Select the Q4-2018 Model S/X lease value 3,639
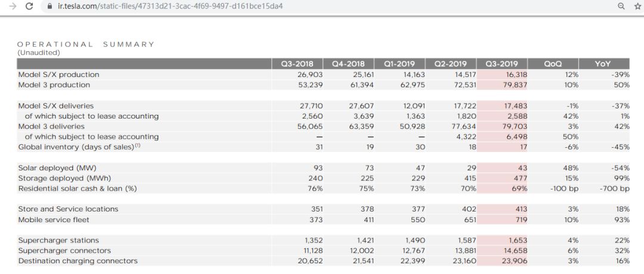Screen dimensions: 644x274 point(364,116)
